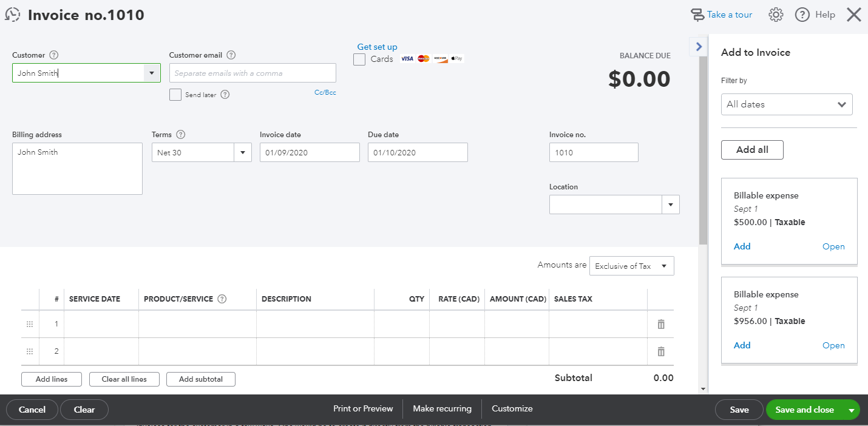
Task: Click the Add all button
Action: (752, 150)
